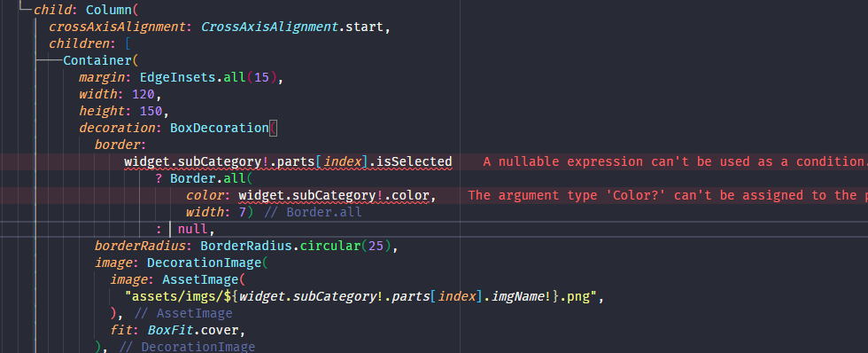Viewport: 868px width, 353px height.
Task: Click the underlined 'widget.subCategory!.color' argument
Action: (334, 196)
